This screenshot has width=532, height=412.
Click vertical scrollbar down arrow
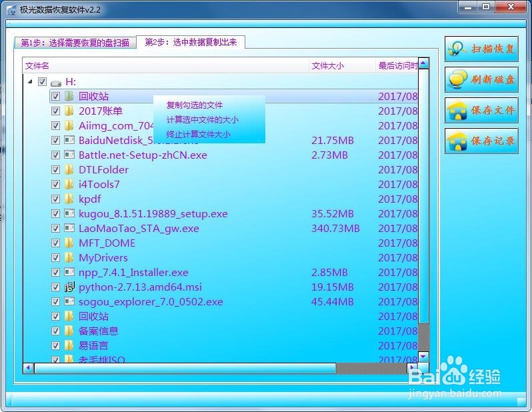pyautogui.click(x=423, y=357)
